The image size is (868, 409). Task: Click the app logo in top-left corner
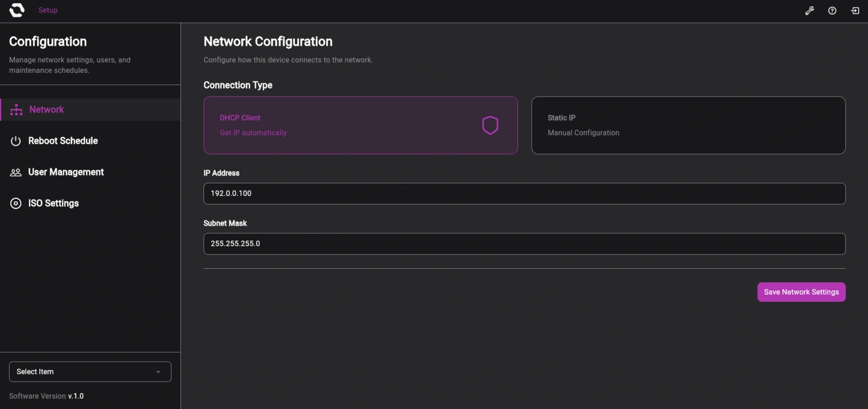(x=16, y=10)
